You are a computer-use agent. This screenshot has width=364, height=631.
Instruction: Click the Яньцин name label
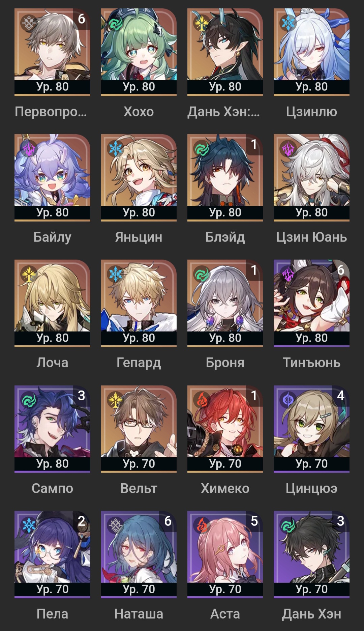pos(139,237)
